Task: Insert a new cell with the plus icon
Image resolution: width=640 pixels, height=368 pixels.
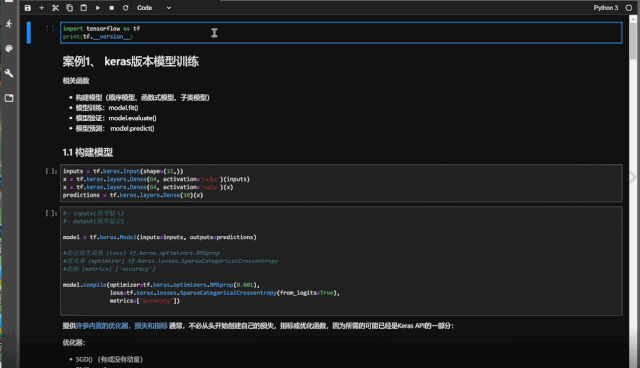Action: pyautogui.click(x=42, y=8)
